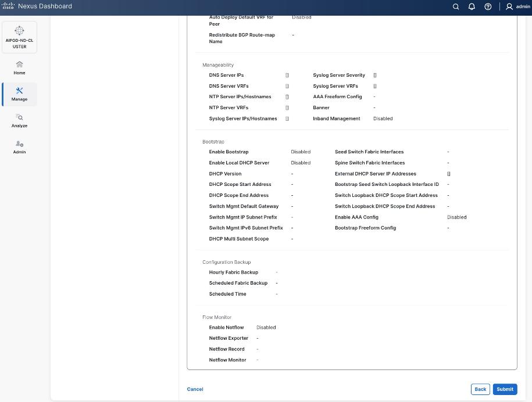
Task: Select the AIPOD-ND-CLUSTER cluster tile
Action: [19, 37]
